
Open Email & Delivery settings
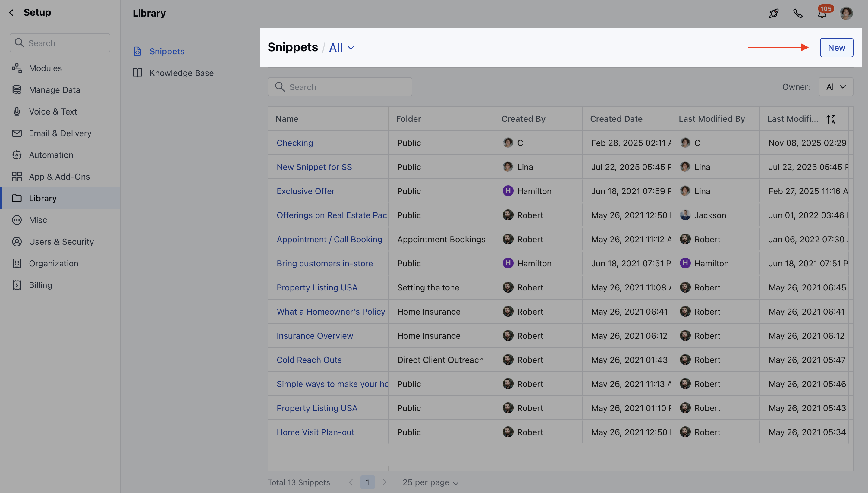coord(60,133)
